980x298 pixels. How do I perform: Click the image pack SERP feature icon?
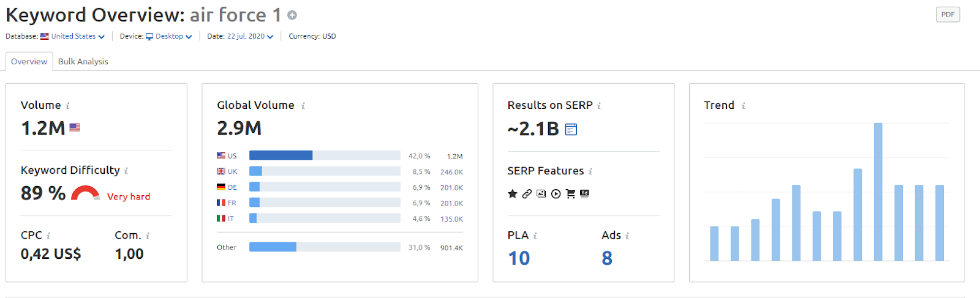click(541, 193)
